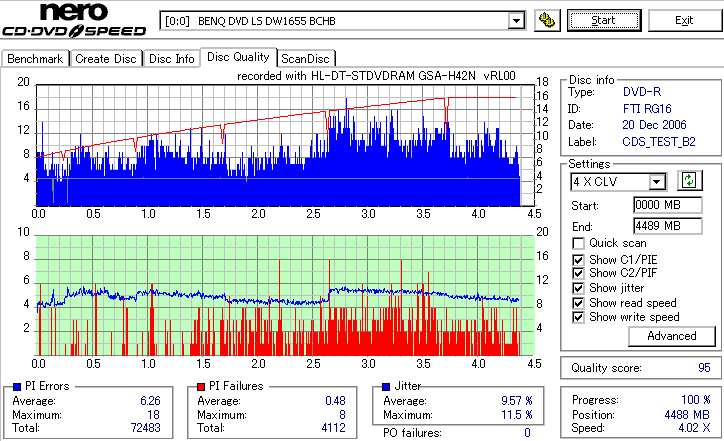Click the green refresh speed settings icon
Image resolution: width=724 pixels, height=441 pixels.
coord(689,180)
